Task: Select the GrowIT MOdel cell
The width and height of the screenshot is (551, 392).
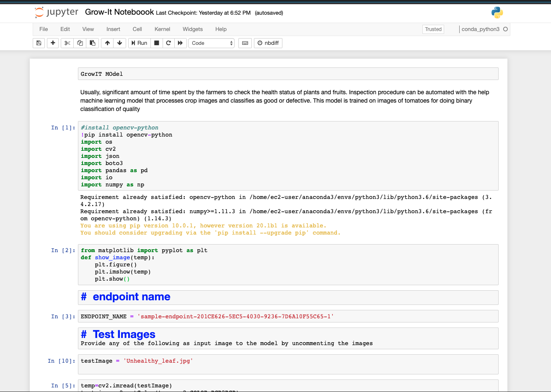Action: coord(288,74)
